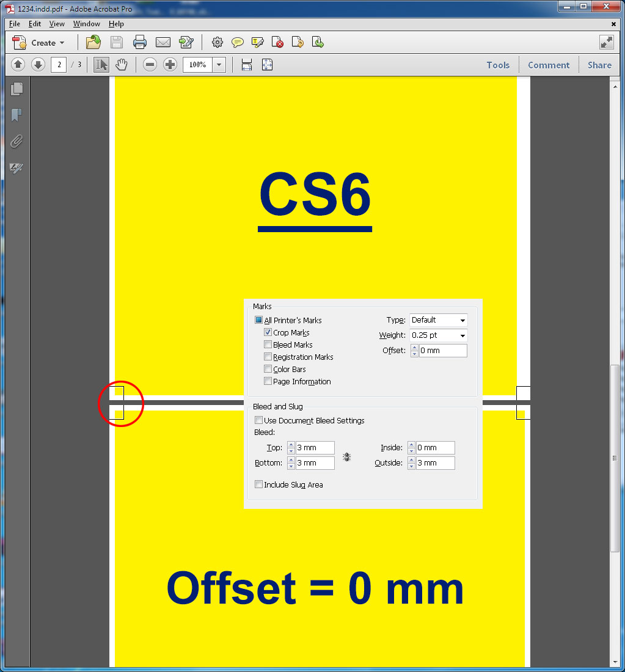Image resolution: width=625 pixels, height=672 pixels.
Task: Zoom in with the plus button
Action: [170, 65]
